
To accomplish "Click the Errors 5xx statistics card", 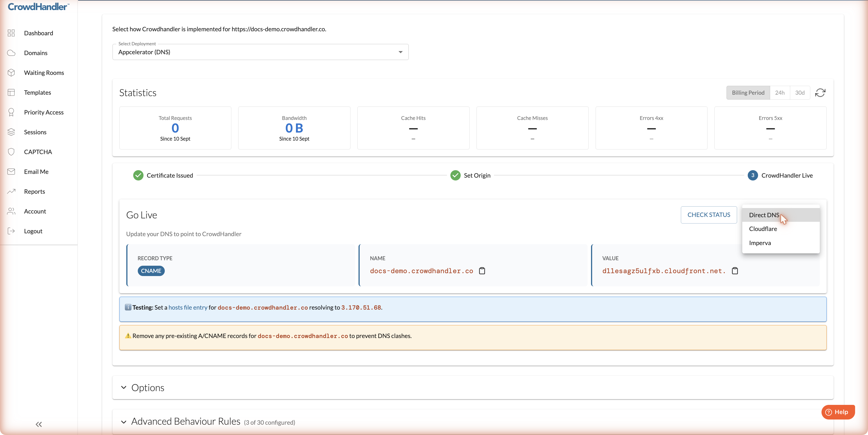I will (x=770, y=128).
